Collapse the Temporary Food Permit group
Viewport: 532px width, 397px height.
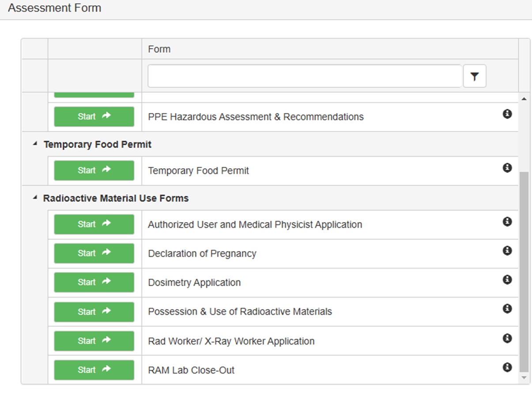[x=35, y=144]
